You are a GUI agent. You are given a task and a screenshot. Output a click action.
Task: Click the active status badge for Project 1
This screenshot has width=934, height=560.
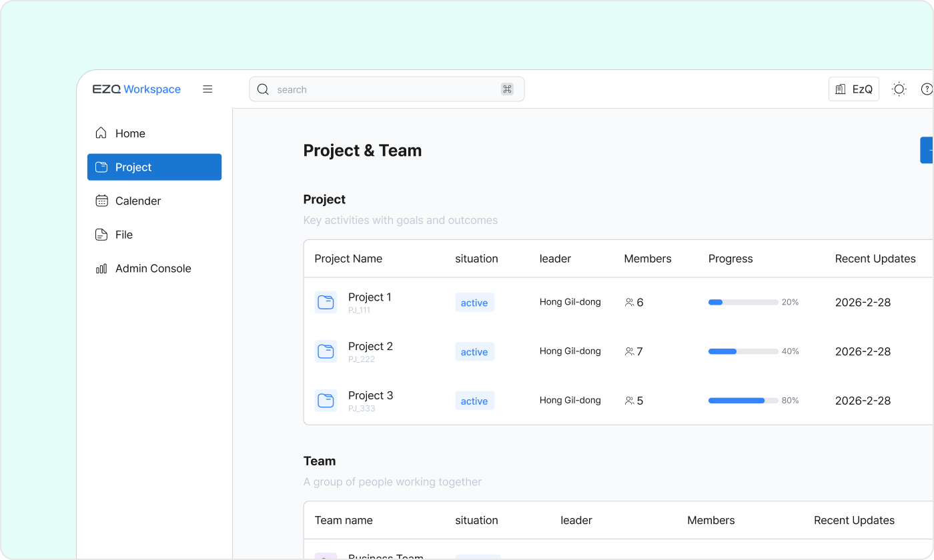click(x=474, y=303)
